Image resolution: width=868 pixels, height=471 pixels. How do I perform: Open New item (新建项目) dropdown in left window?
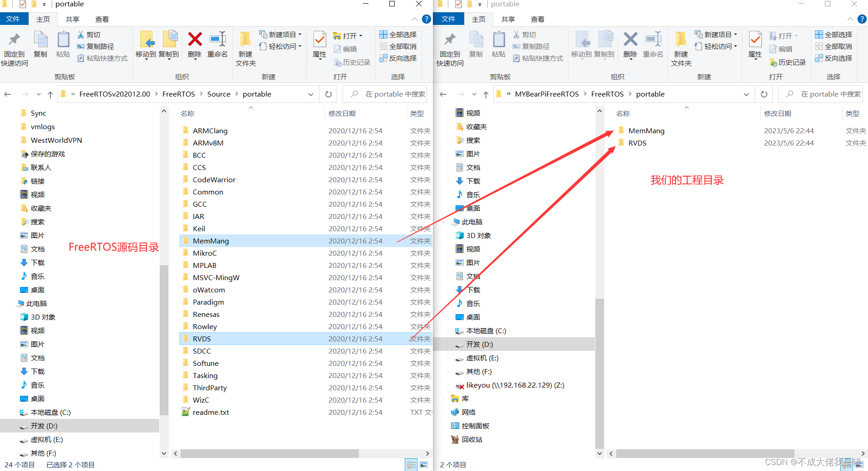(x=280, y=34)
